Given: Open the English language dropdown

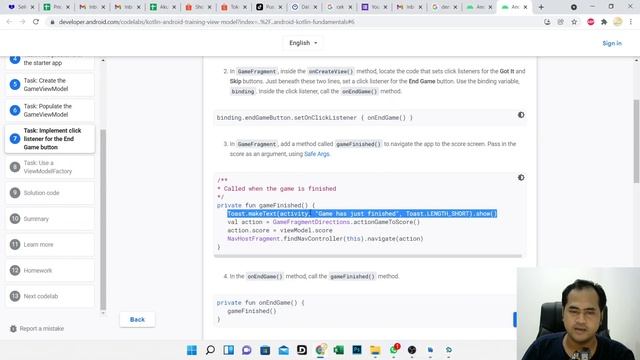Looking at the screenshot, I should click(x=303, y=43).
